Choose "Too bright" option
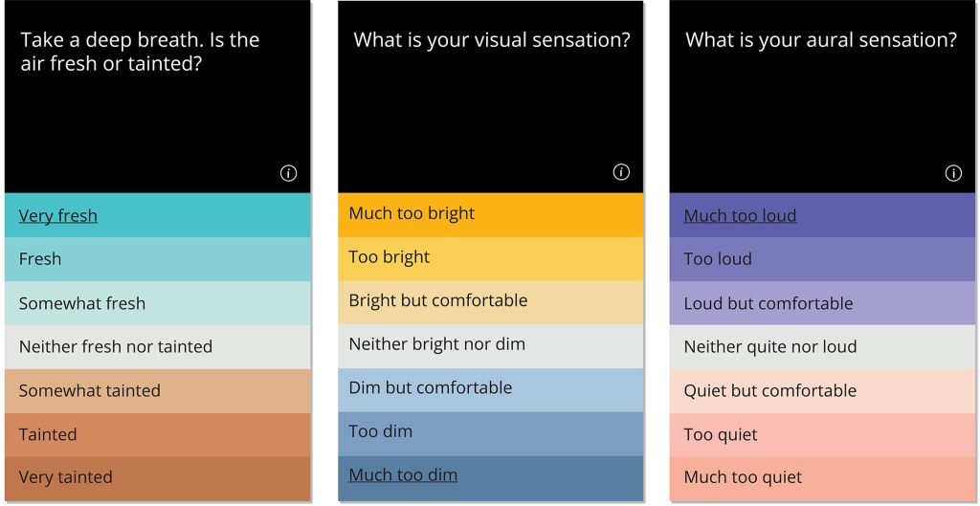The image size is (980, 506). [390, 257]
